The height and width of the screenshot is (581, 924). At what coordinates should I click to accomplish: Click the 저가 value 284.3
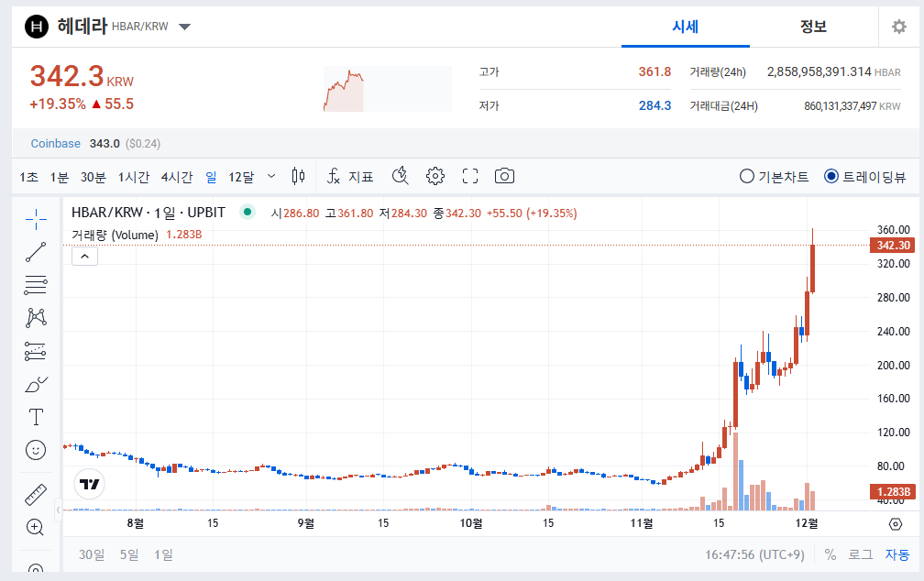654,105
